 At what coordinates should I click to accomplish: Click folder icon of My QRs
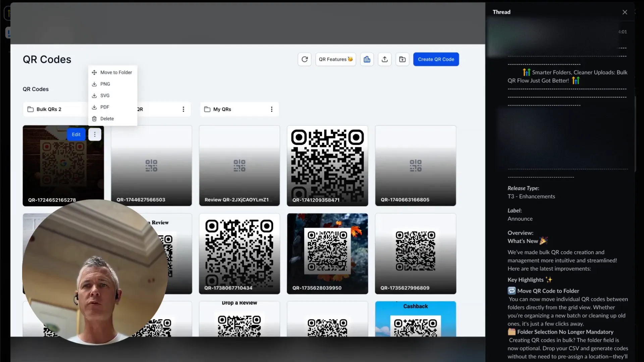[x=207, y=109]
